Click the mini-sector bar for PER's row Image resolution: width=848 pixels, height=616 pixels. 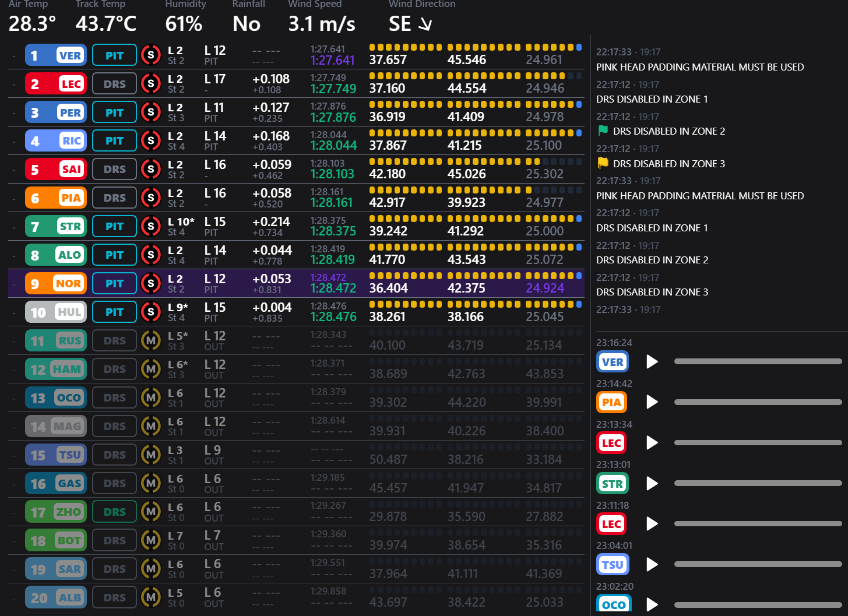(x=476, y=104)
